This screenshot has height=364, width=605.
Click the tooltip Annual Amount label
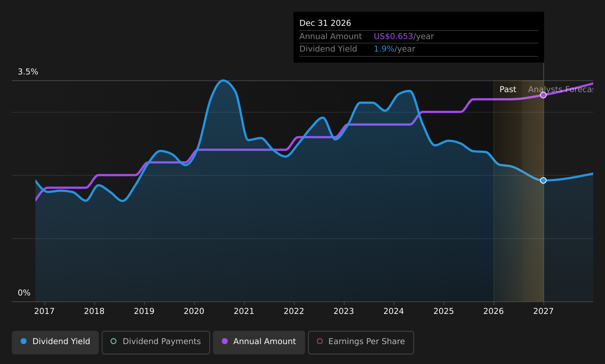(331, 36)
